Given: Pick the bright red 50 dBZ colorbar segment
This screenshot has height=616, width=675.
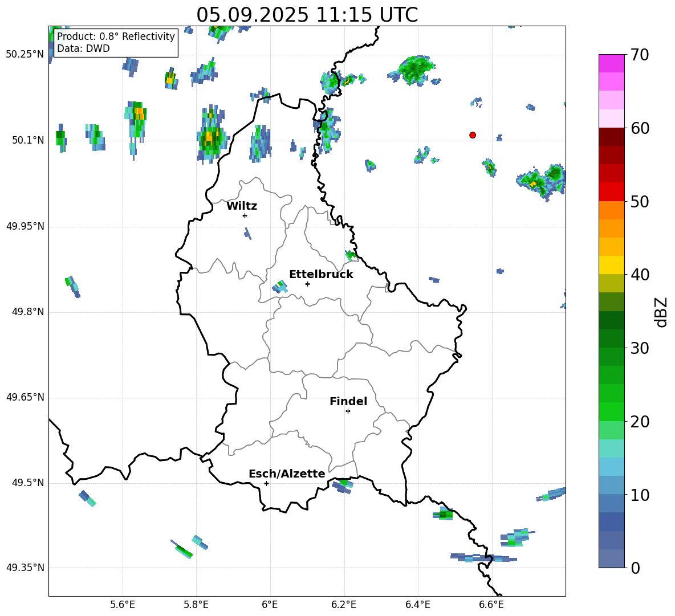Looking at the screenshot, I should point(612,191).
